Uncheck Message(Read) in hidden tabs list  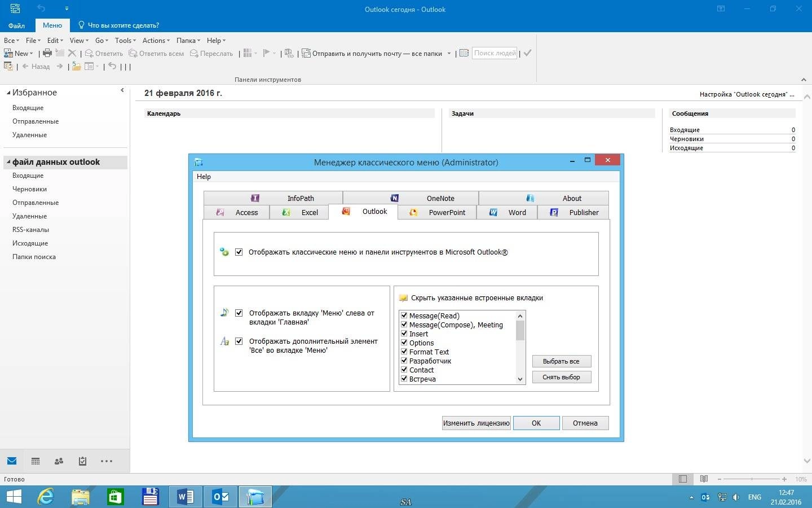coord(404,316)
